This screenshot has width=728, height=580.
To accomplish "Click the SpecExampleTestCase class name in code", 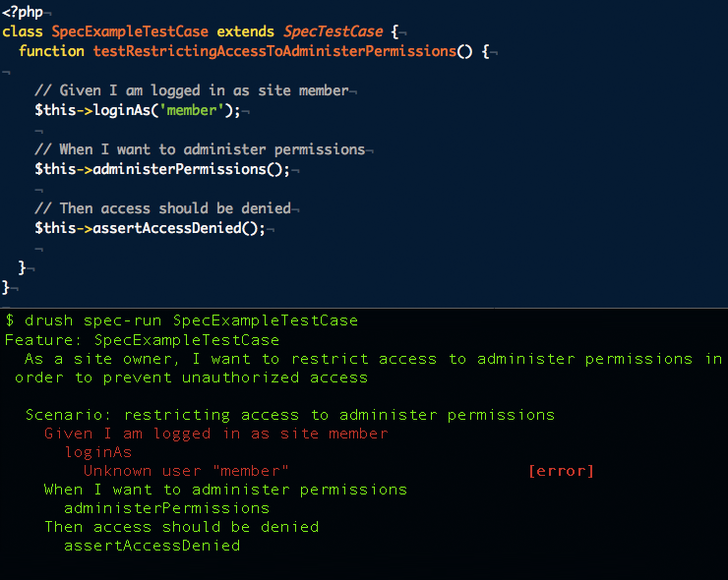I will pos(130,31).
